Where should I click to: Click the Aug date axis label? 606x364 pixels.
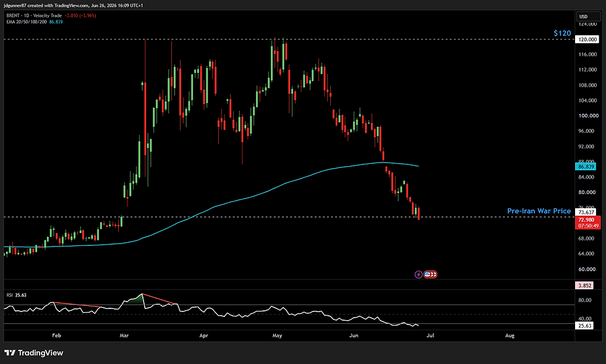pyautogui.click(x=510, y=336)
